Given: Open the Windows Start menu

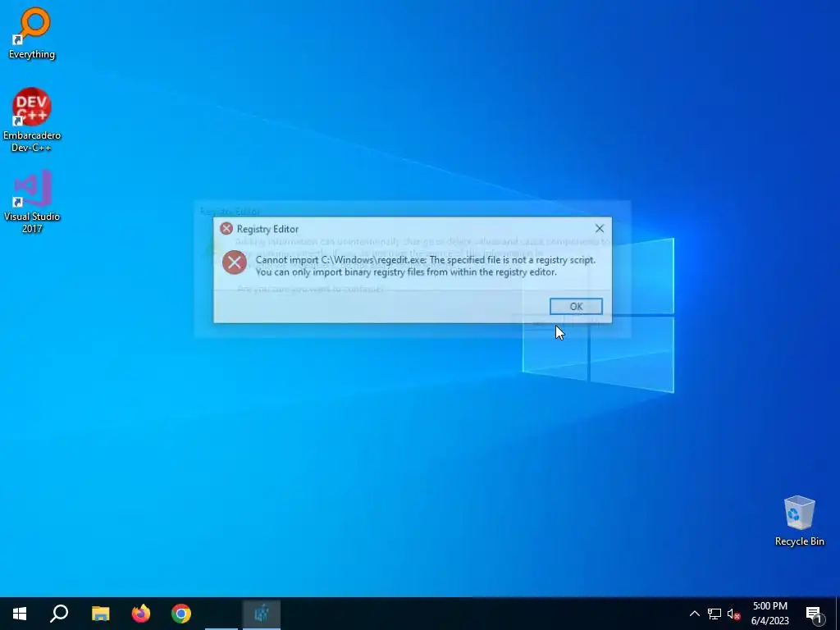Looking at the screenshot, I should 20,614.
